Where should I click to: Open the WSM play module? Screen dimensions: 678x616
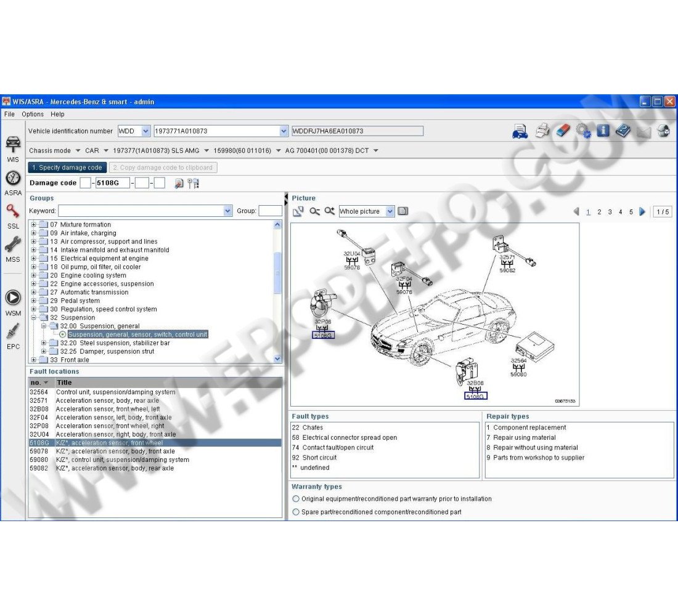pyautogui.click(x=13, y=303)
